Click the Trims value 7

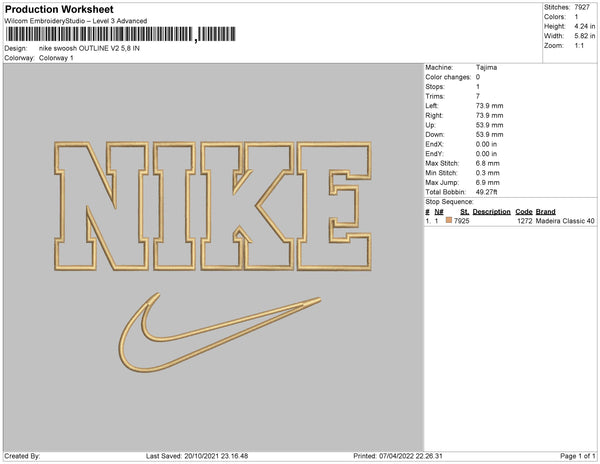(x=478, y=96)
